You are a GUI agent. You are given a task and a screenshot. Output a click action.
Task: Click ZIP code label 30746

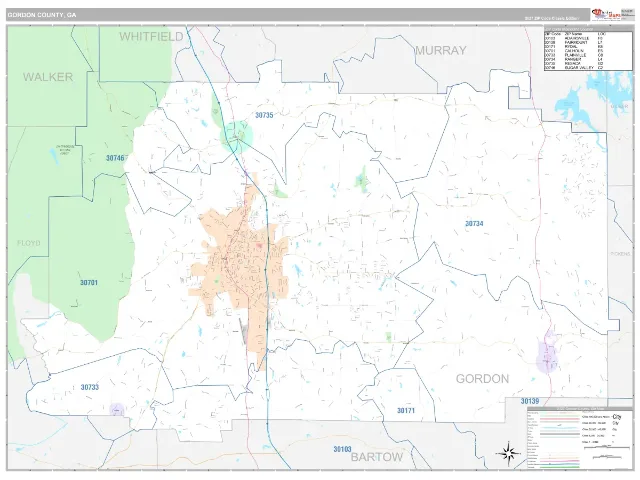click(115, 158)
